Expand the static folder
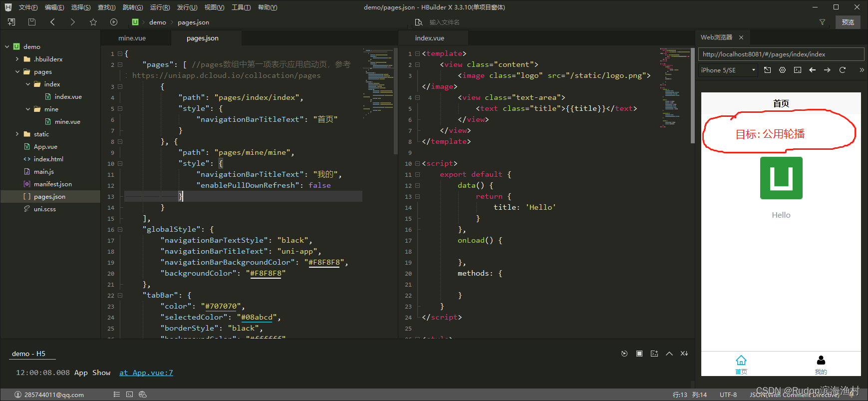868x401 pixels. point(17,134)
